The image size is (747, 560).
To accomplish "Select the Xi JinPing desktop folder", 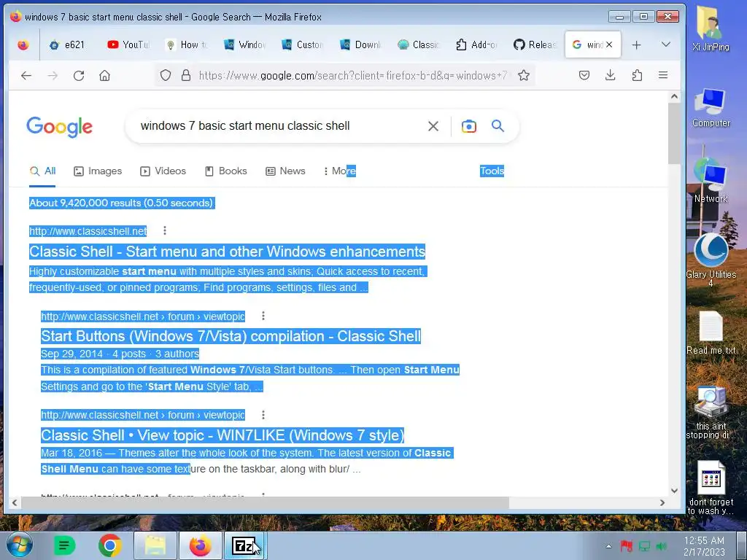I will (711, 28).
